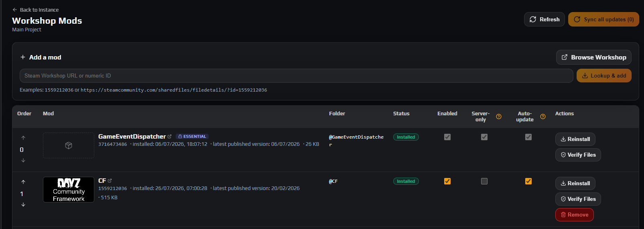This screenshot has width=644, height=229.
Task: Click Lookup & add button
Action: [604, 76]
